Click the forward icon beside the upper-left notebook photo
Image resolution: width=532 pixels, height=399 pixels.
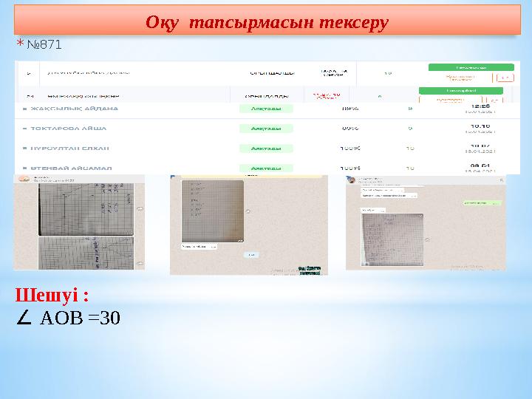point(140,209)
